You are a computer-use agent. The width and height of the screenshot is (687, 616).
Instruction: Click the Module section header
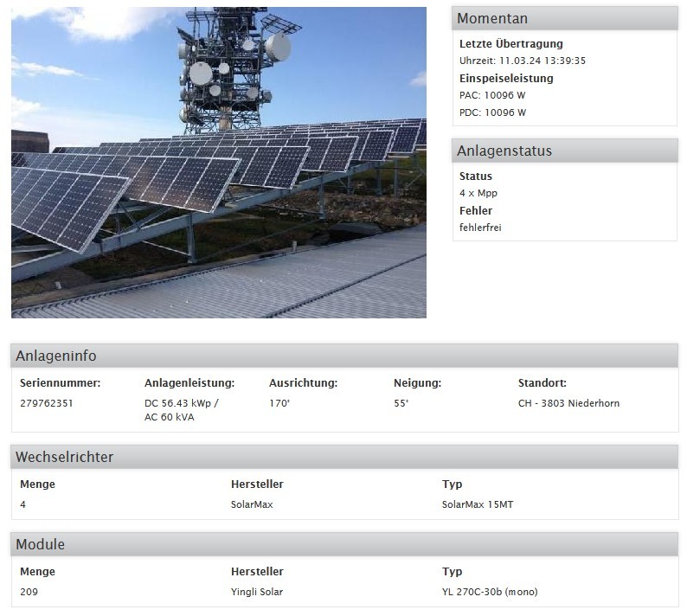pos(41,544)
